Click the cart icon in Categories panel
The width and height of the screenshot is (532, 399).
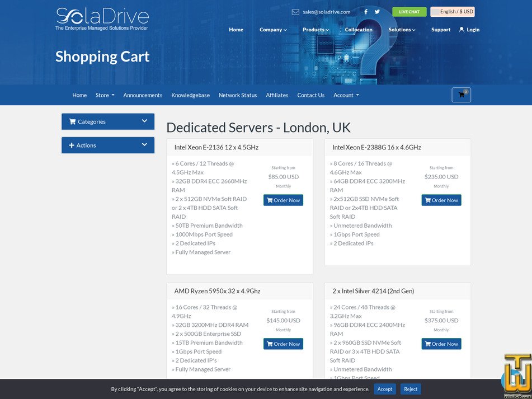point(72,121)
